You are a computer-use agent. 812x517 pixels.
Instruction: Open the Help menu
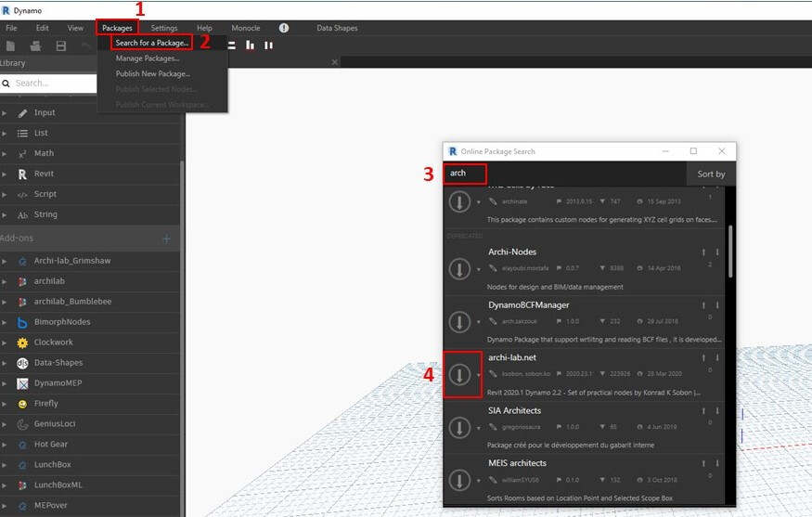(x=204, y=28)
